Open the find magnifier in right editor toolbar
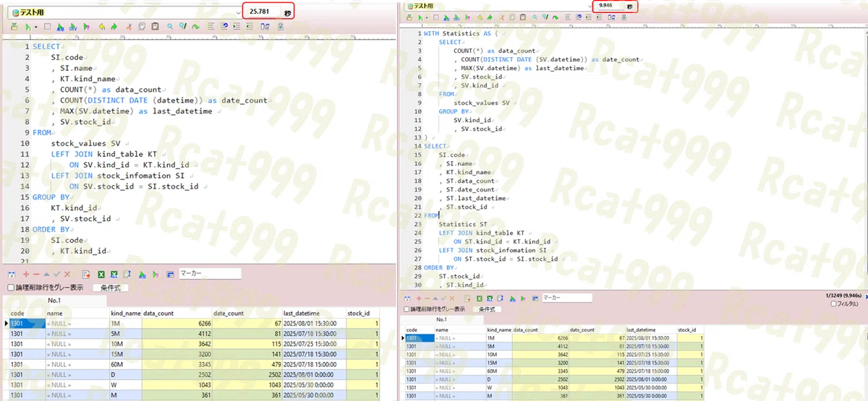868x401 pixels. [535, 17]
